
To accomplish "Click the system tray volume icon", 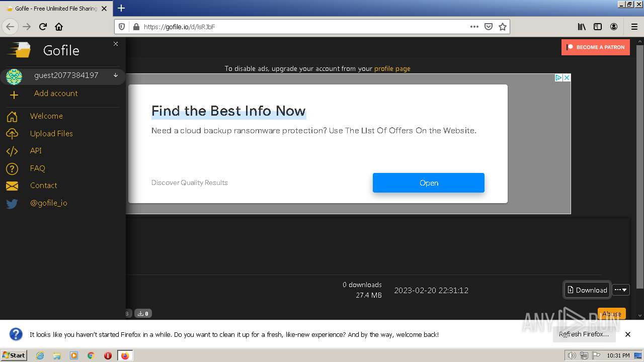I will click(572, 355).
